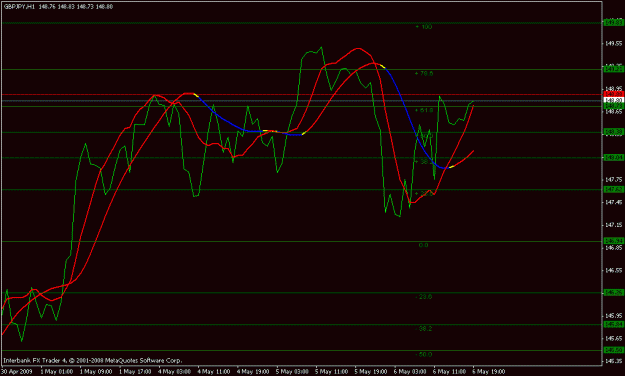
Task: Click the 146.55 price axis label
Action: [x=614, y=270]
